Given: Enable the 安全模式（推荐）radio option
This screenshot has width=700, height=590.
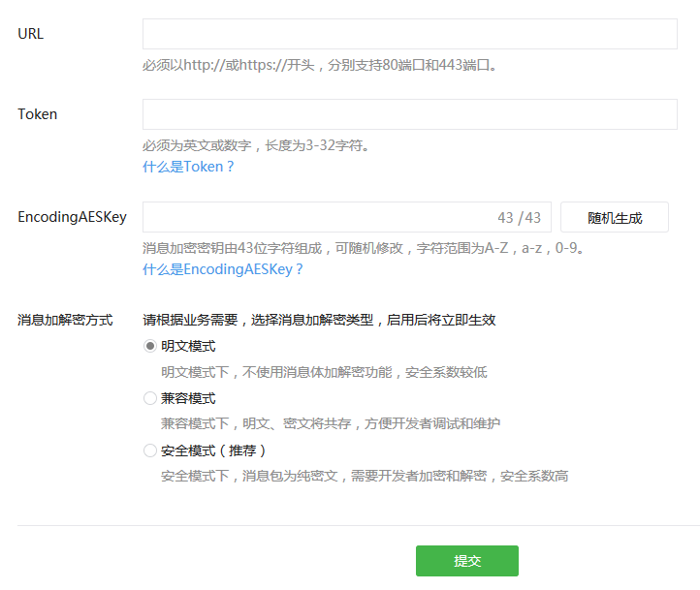Looking at the screenshot, I should click(150, 450).
